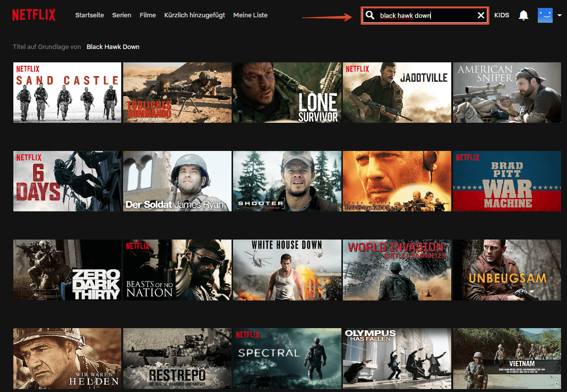Click the blue profile avatar
This screenshot has height=392, width=567.
[545, 15]
